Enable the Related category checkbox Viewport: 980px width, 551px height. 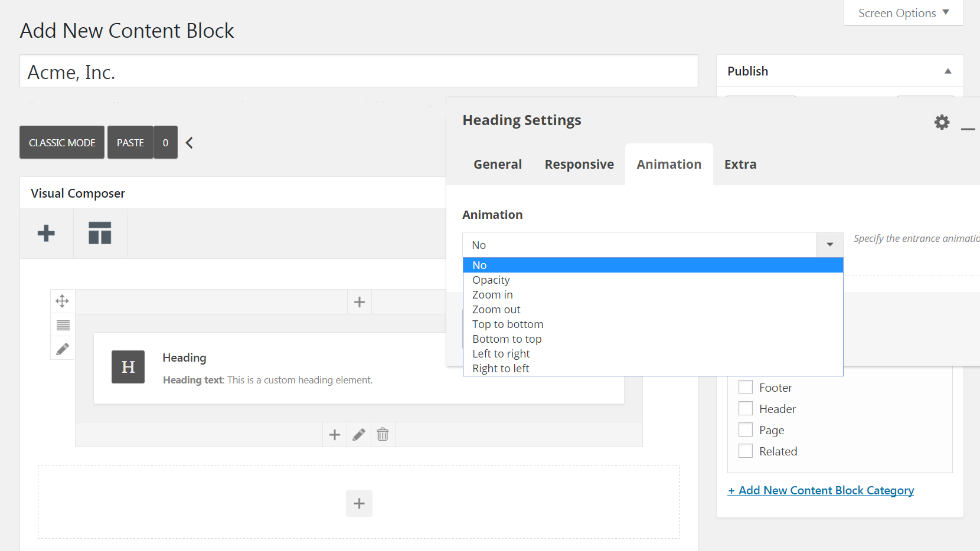click(746, 451)
